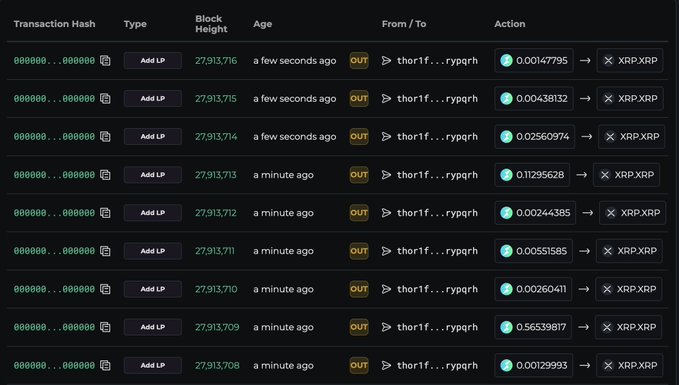This screenshot has width=679, height=385.
Task: Open transaction hash in block 27,913,714 row
Action: 54,137
